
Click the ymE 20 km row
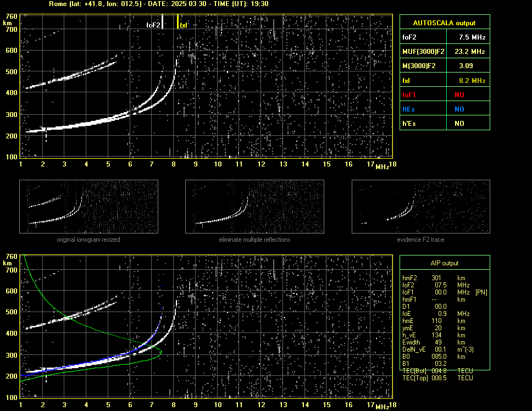(x=434, y=328)
